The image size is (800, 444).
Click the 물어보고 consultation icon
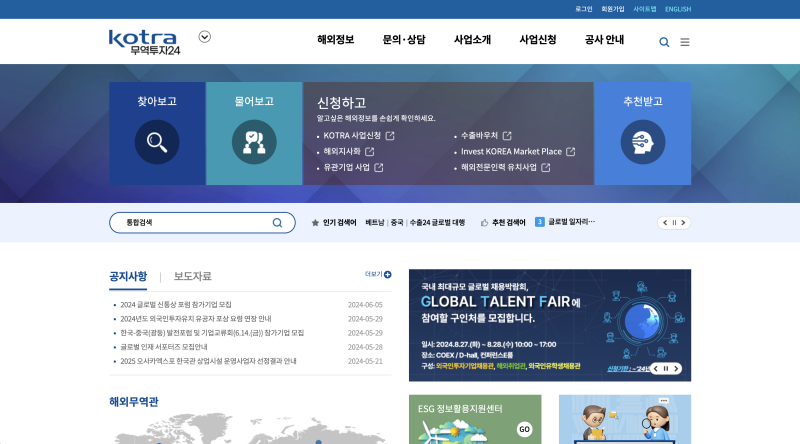tap(254, 142)
